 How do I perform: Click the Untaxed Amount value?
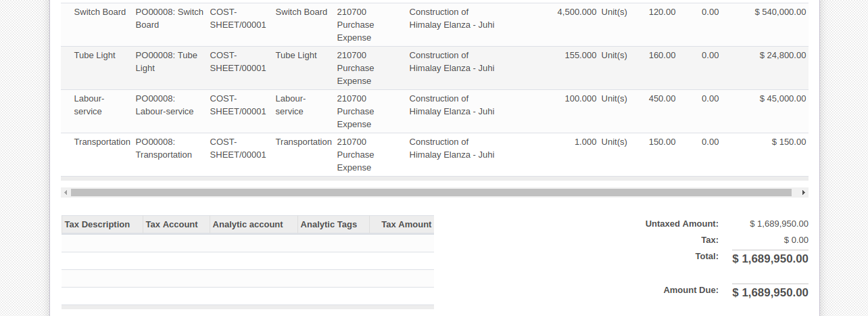point(779,224)
